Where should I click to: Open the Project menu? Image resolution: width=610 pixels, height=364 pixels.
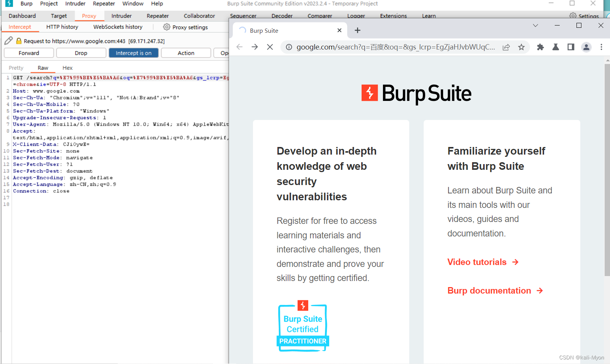coord(49,3)
